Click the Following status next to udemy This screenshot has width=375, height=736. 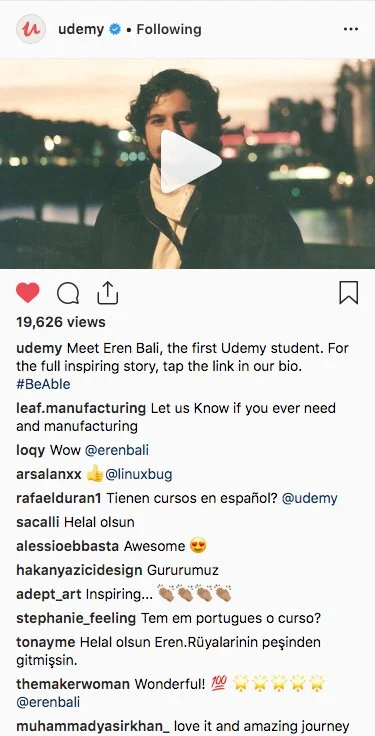tap(169, 30)
